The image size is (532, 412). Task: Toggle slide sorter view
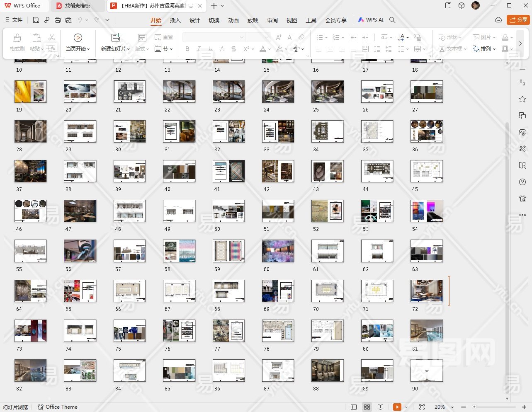[367, 407]
